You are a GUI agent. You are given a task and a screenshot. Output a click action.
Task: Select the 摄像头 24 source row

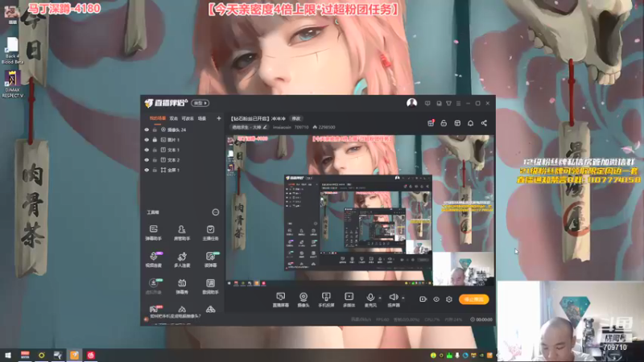coord(182,130)
